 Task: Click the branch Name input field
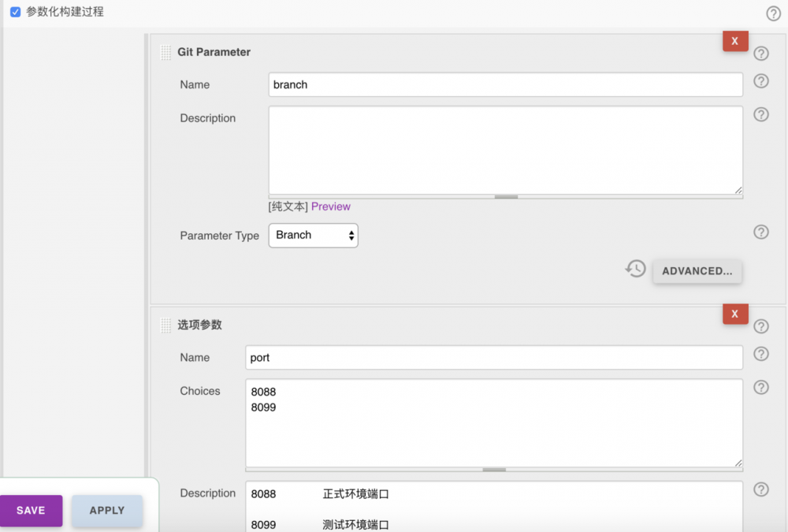coord(505,84)
